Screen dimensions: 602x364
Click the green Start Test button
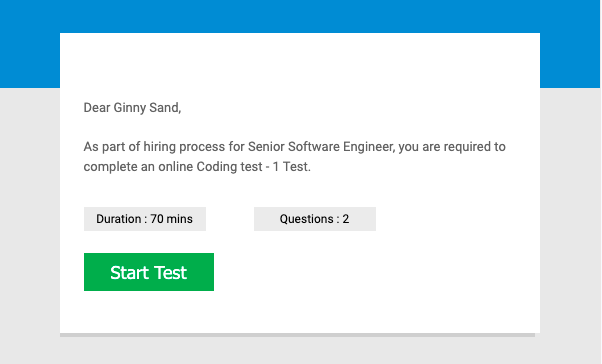coord(149,272)
